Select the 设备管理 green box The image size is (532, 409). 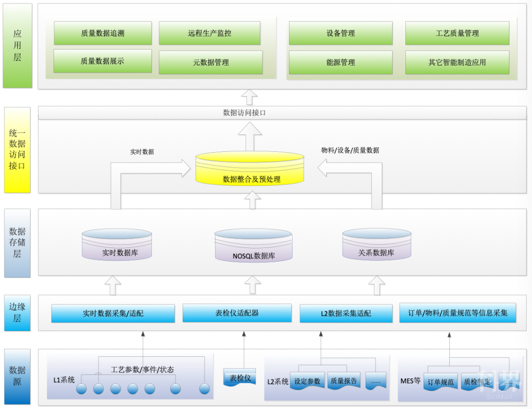coord(341,33)
